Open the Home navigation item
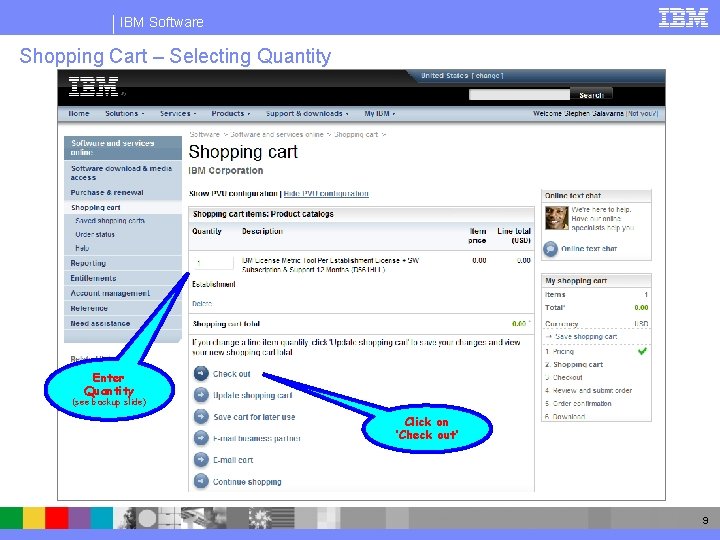 [x=79, y=113]
